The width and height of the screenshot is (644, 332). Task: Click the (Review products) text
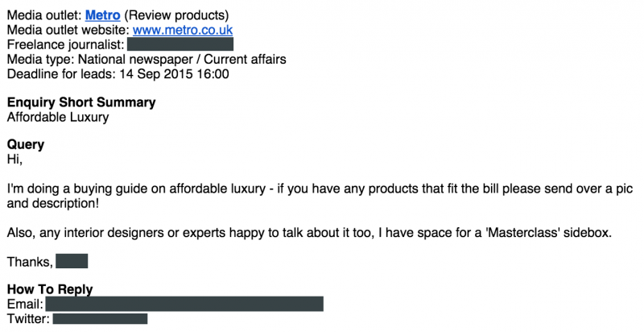click(176, 15)
